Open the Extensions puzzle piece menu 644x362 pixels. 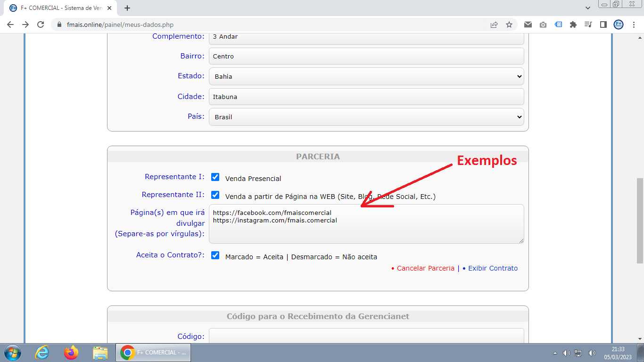click(573, 25)
